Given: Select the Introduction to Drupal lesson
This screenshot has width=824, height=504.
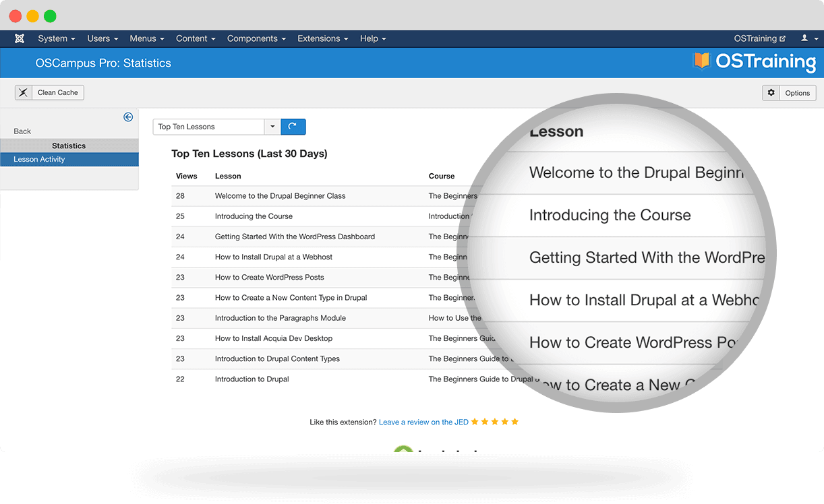Looking at the screenshot, I should [x=252, y=379].
